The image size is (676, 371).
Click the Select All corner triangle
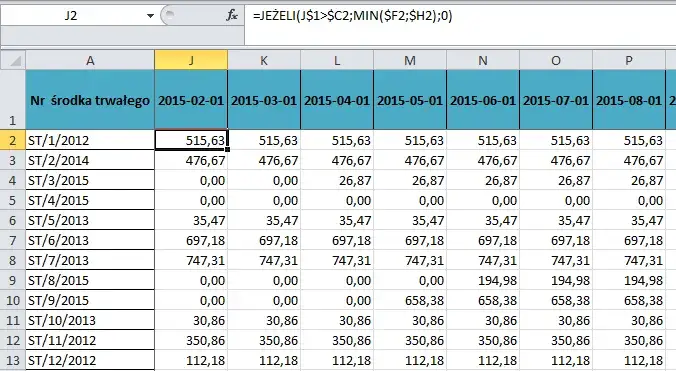point(16,61)
